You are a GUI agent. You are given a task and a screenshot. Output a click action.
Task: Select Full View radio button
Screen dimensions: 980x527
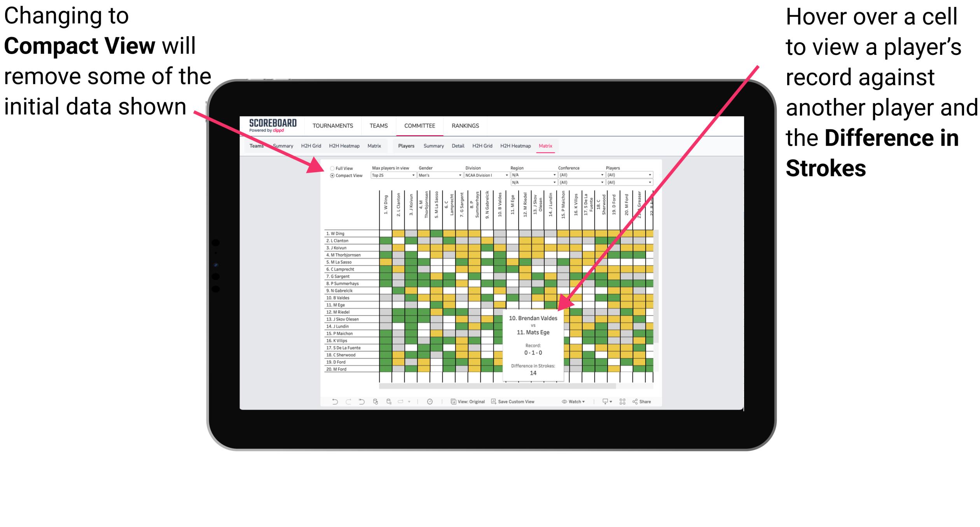coord(332,168)
